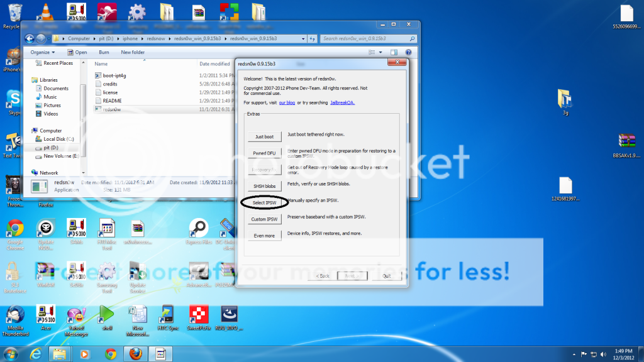The height and width of the screenshot is (362, 644).
Task: Open the Documents library
Action: (x=52, y=88)
